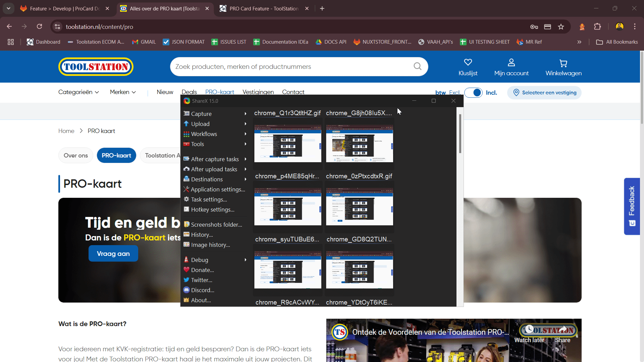Open the chrome_Q1r3QtltHZ.gif thumbnail
644x362 pixels.
(287, 143)
